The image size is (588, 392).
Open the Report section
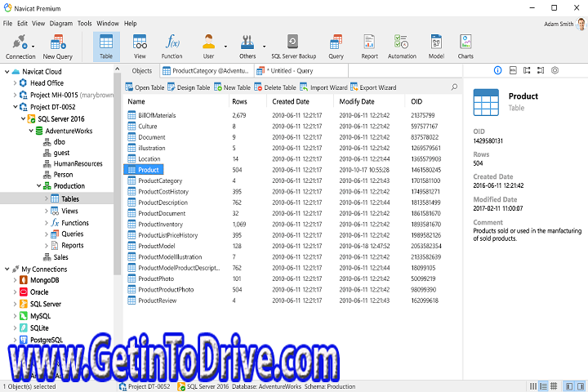pyautogui.click(x=369, y=47)
